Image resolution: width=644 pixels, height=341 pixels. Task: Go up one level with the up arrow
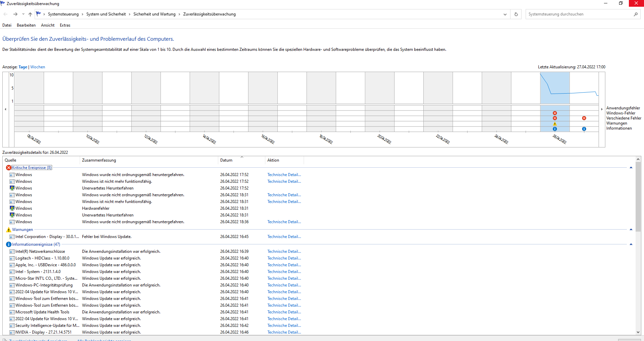pyautogui.click(x=30, y=14)
